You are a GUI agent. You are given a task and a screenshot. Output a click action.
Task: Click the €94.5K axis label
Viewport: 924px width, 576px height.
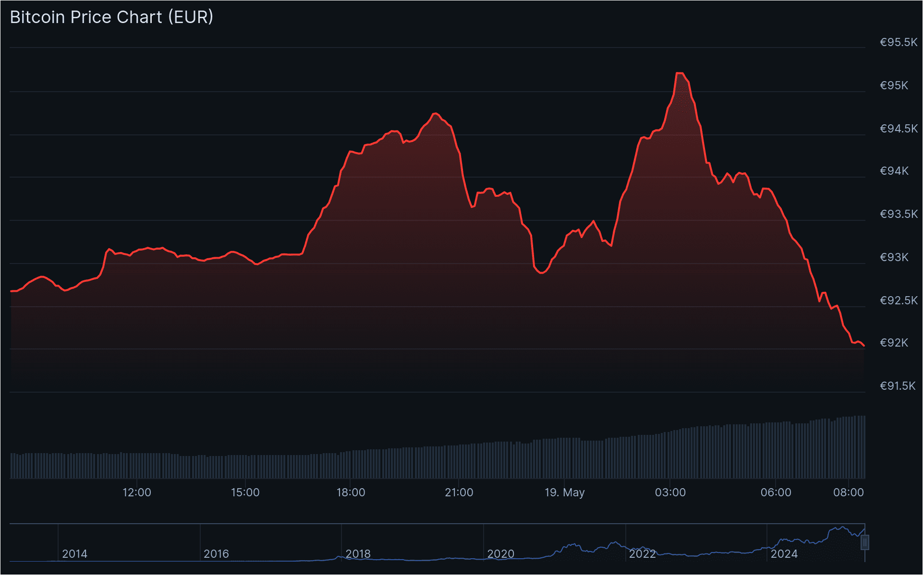[900, 129]
